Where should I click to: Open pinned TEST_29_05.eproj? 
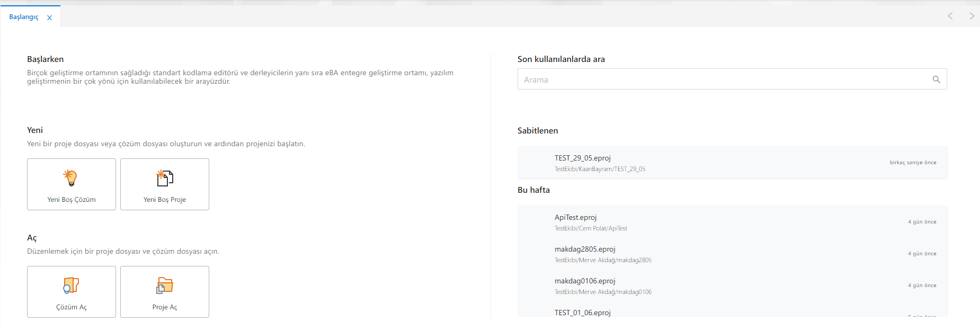(x=733, y=163)
